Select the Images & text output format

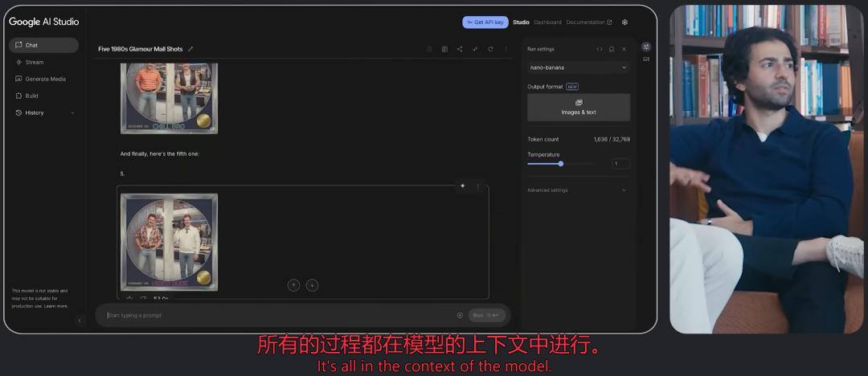(579, 108)
